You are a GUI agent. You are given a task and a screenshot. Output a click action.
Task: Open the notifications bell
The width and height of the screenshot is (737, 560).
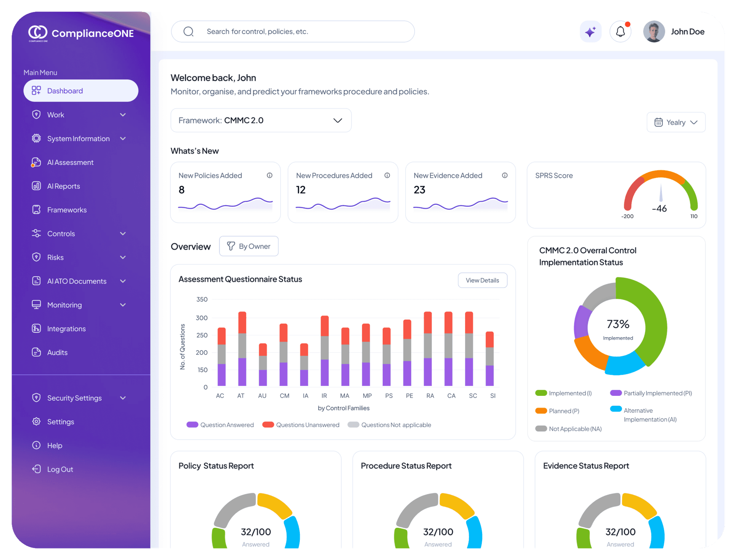point(620,31)
